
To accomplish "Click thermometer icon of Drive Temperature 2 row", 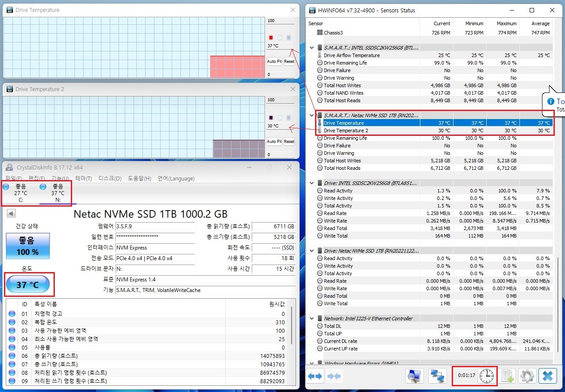I will click(x=320, y=131).
